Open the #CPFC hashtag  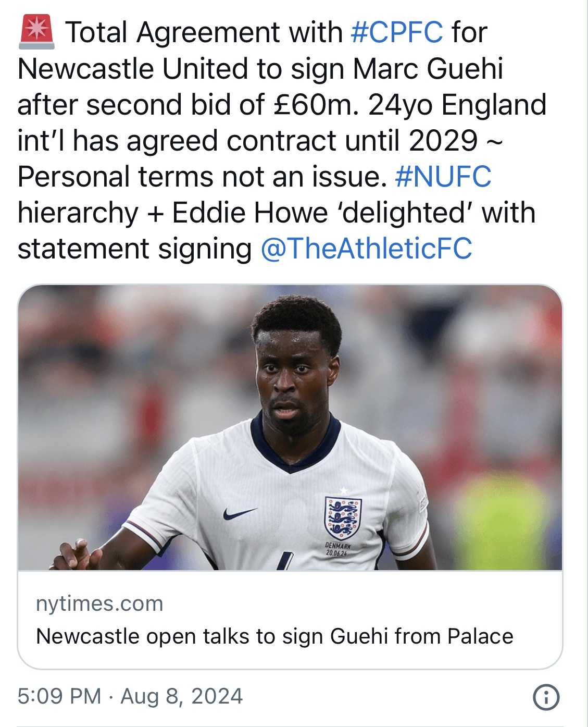(397, 32)
